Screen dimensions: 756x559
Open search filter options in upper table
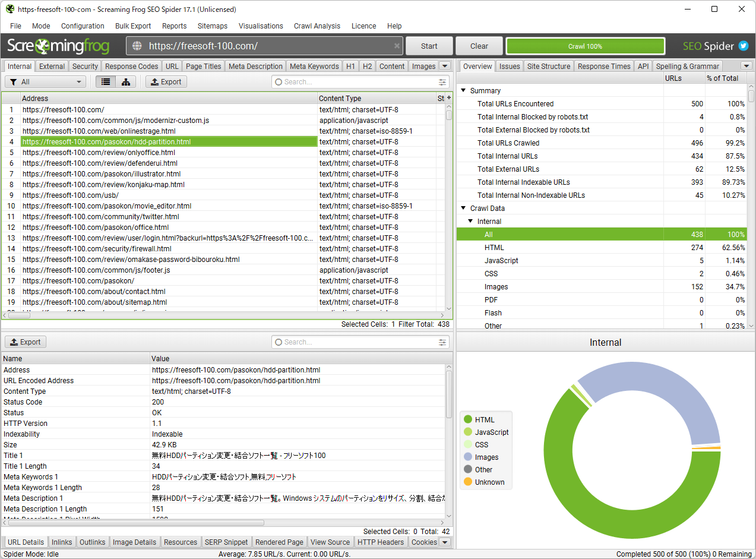(x=442, y=82)
